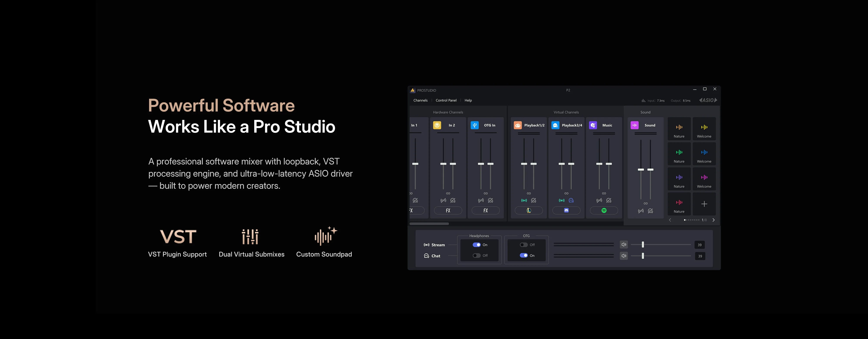The height and width of the screenshot is (339, 868).
Task: Turn off the Headphones Stream toggle
Action: pyautogui.click(x=477, y=245)
